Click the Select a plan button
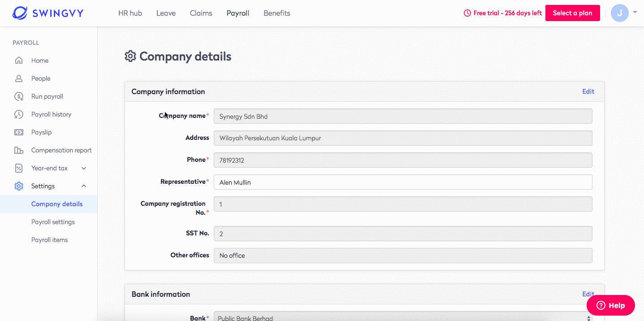This screenshot has height=321, width=644. pos(573,13)
